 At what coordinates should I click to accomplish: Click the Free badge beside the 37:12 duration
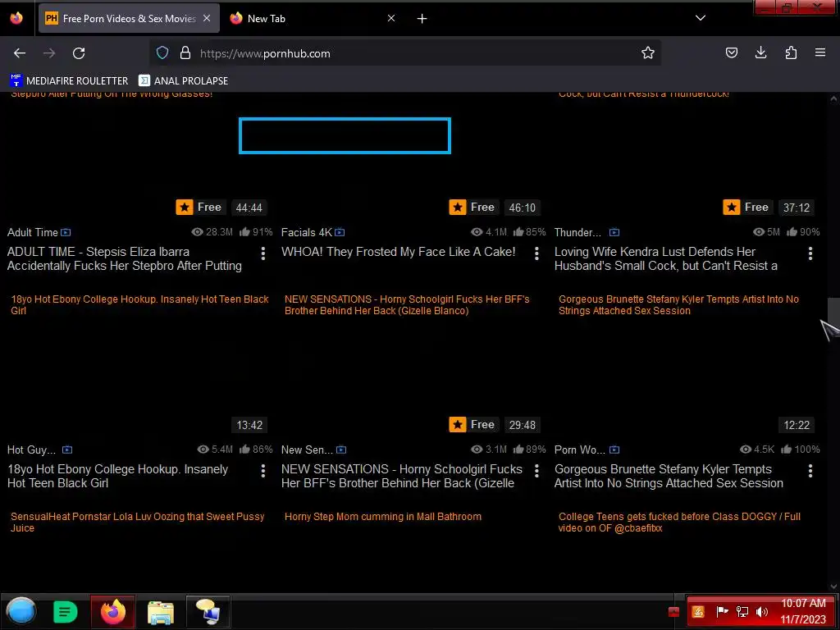point(748,208)
